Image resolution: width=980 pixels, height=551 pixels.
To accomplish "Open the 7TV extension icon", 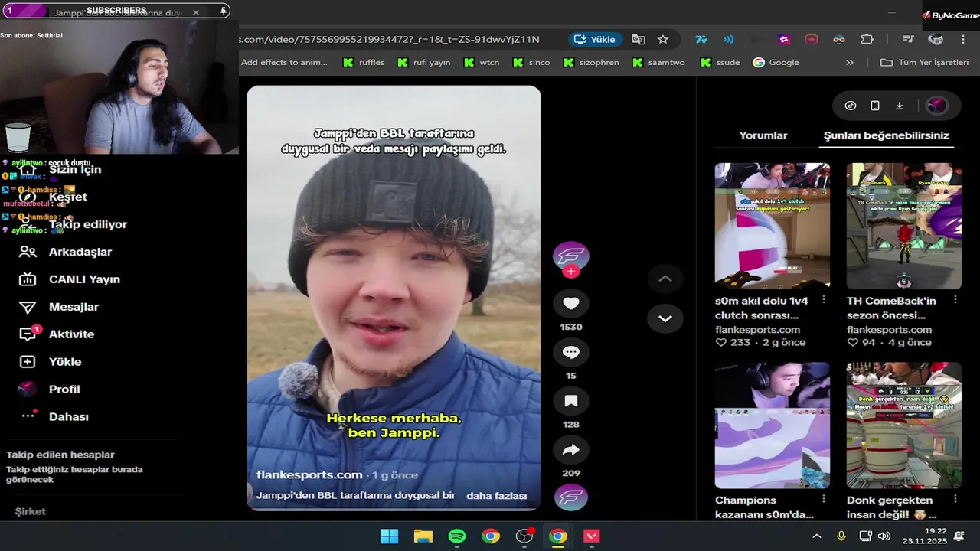I will pos(701,39).
